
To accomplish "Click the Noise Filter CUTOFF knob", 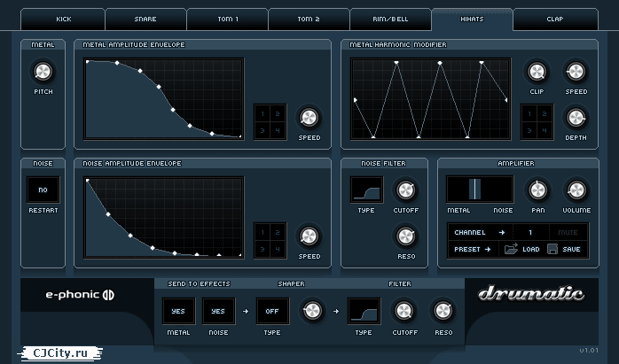I will pyautogui.click(x=406, y=190).
